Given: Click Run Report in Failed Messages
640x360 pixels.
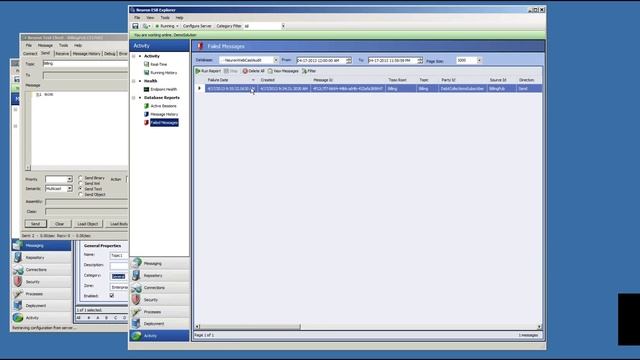Looking at the screenshot, I should (x=208, y=71).
